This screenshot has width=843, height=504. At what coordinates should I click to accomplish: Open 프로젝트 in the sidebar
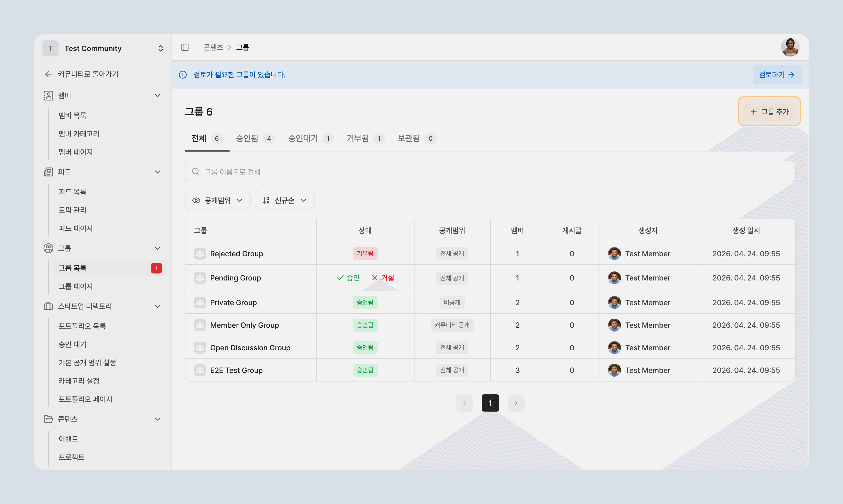click(x=71, y=457)
